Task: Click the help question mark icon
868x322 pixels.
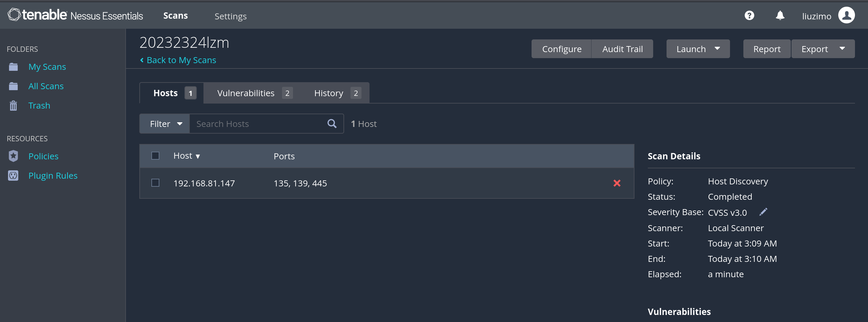Action: pyautogui.click(x=749, y=16)
